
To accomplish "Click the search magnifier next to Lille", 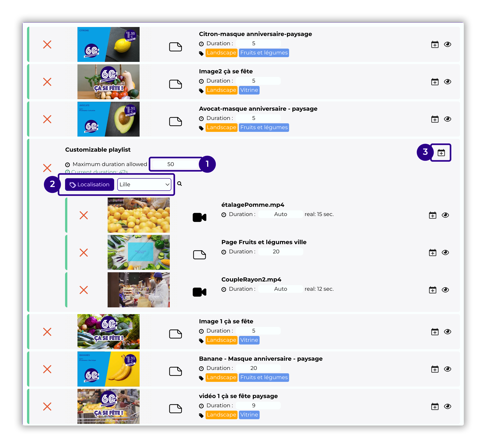I will [179, 184].
